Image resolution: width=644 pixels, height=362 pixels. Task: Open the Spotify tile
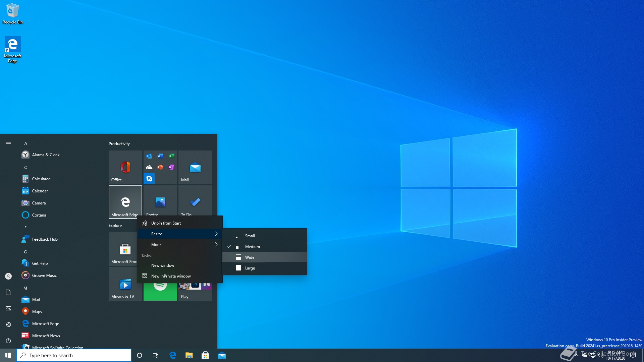(x=160, y=292)
